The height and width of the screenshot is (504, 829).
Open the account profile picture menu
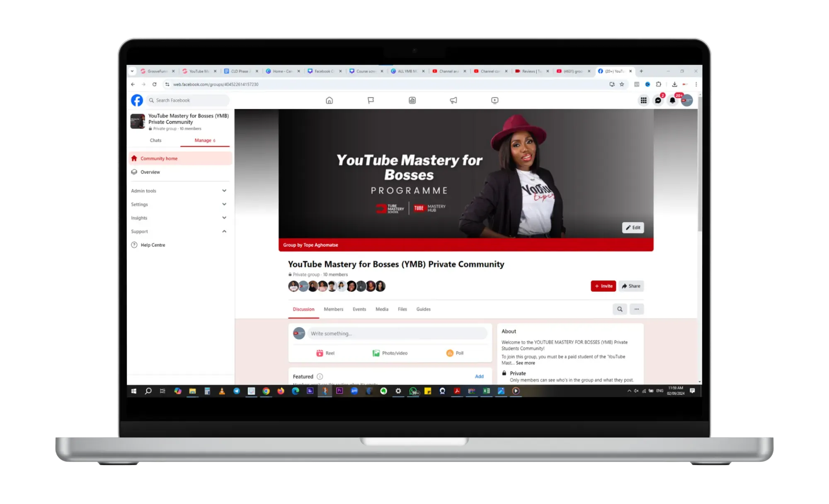pyautogui.click(x=687, y=100)
